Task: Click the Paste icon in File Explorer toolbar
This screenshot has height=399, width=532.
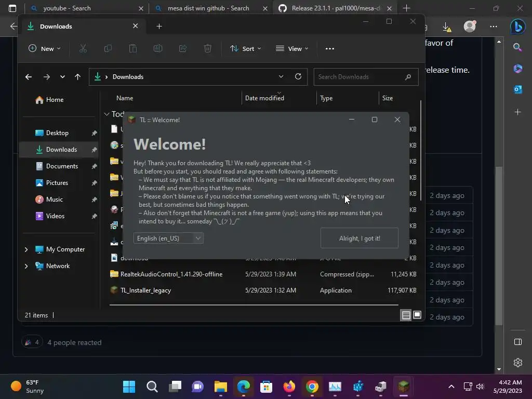Action: coord(133,48)
